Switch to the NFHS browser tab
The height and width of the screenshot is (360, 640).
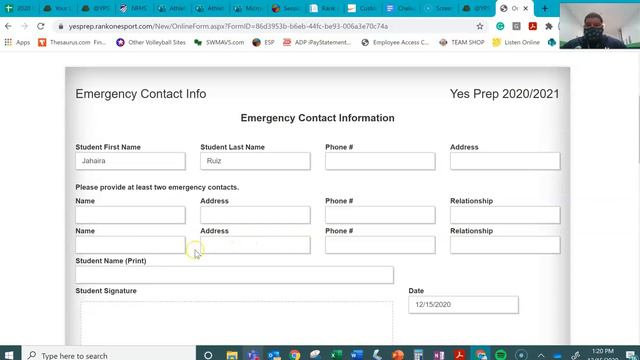[x=133, y=8]
